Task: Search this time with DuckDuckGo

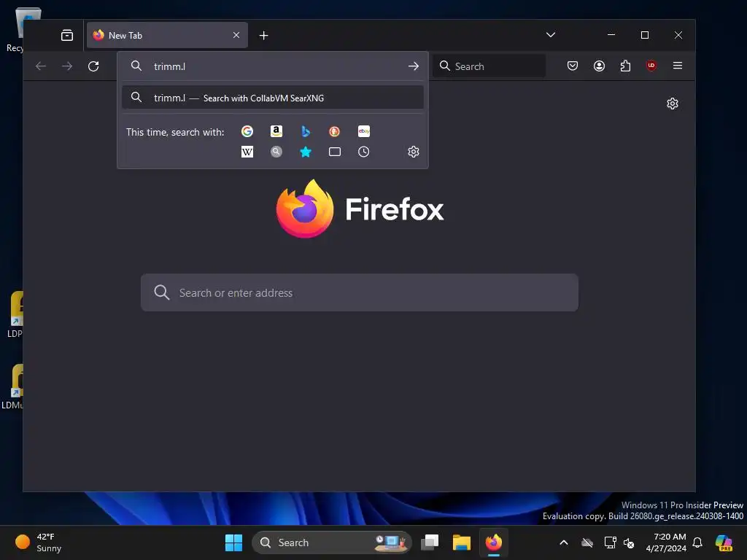Action: click(x=334, y=131)
